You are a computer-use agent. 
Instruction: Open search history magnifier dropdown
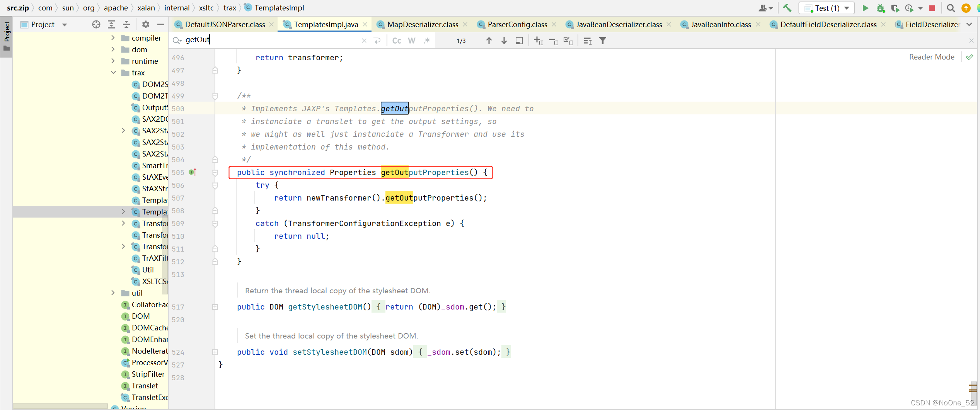pos(177,40)
